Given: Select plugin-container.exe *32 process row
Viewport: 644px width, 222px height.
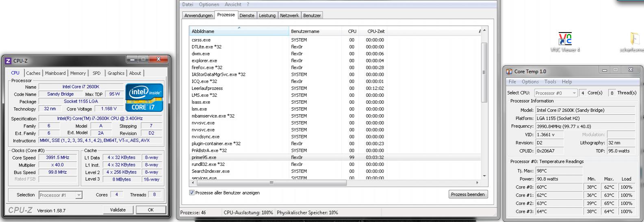Looking at the screenshot, I should 335,144.
